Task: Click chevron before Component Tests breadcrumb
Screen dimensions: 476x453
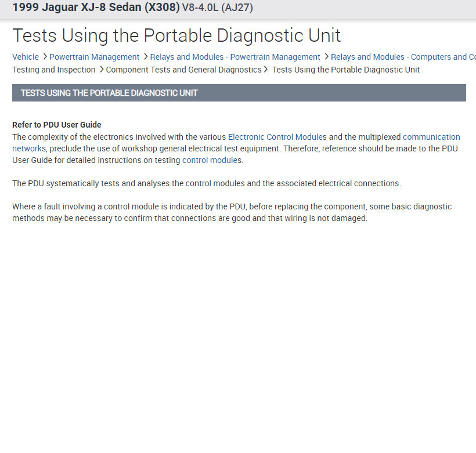Action: pos(101,70)
